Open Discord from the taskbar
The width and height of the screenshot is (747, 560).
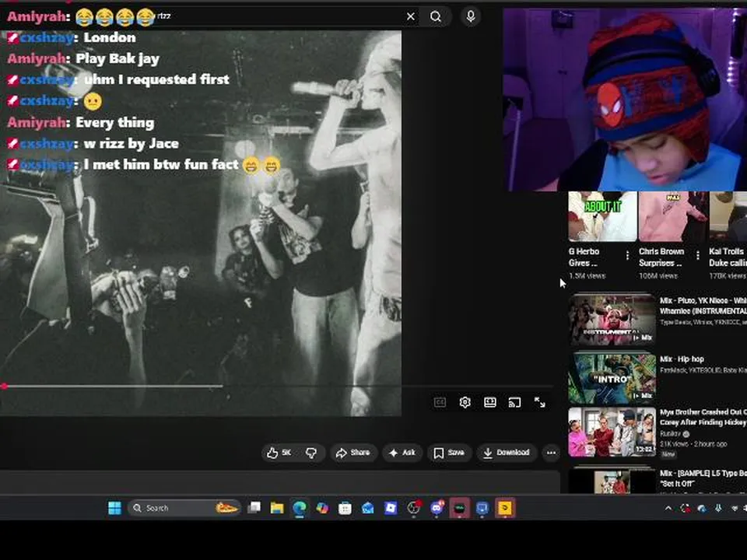437,508
